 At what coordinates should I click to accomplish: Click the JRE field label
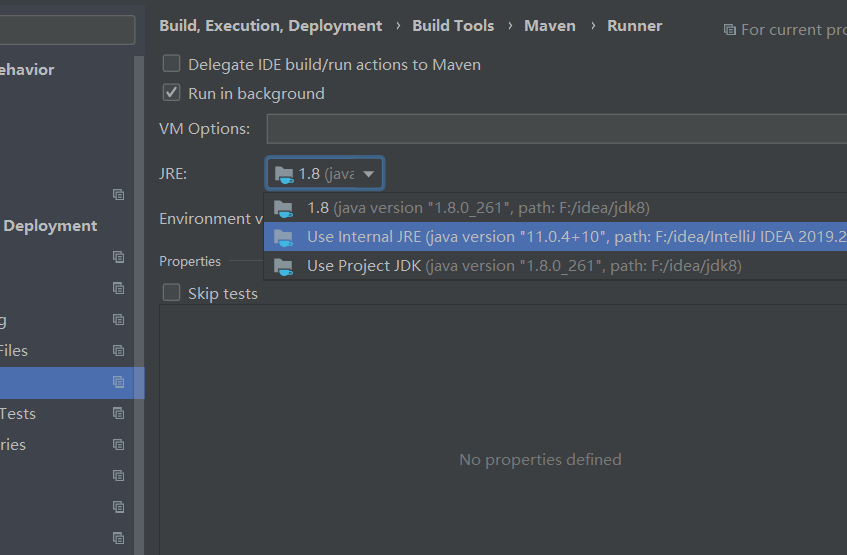173,173
